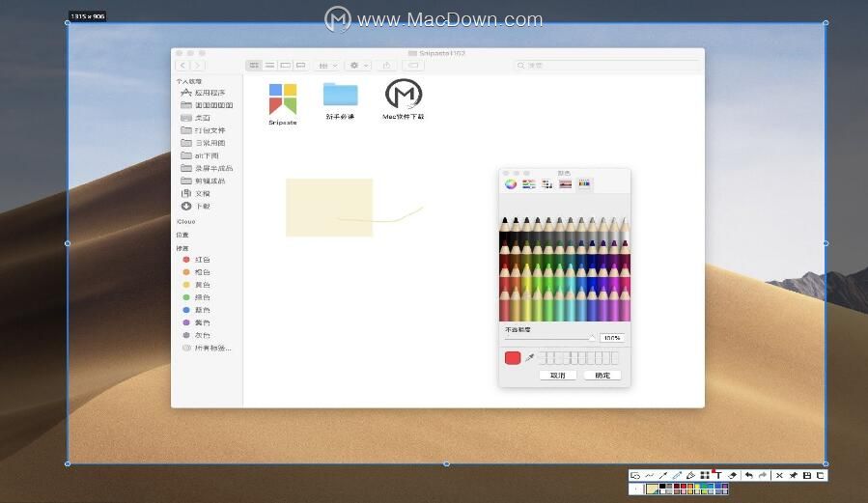The height and width of the screenshot is (503, 868).
Task: Select the 新手必读 folder
Action: tap(340, 100)
